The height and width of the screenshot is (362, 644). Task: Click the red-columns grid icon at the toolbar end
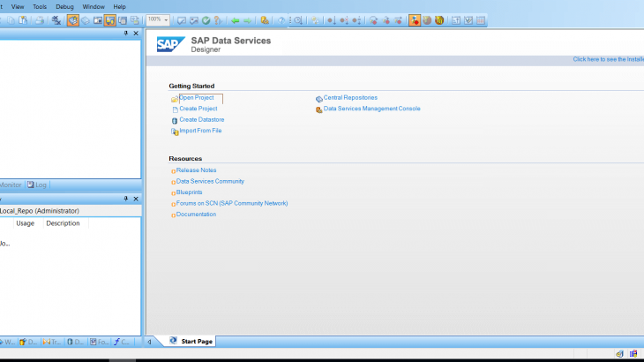(481, 20)
